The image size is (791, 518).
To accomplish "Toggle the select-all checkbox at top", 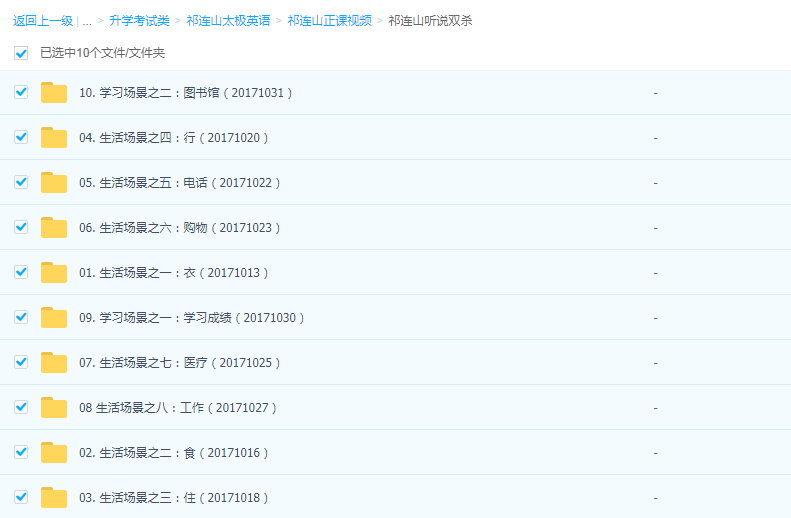I will pyautogui.click(x=21, y=53).
